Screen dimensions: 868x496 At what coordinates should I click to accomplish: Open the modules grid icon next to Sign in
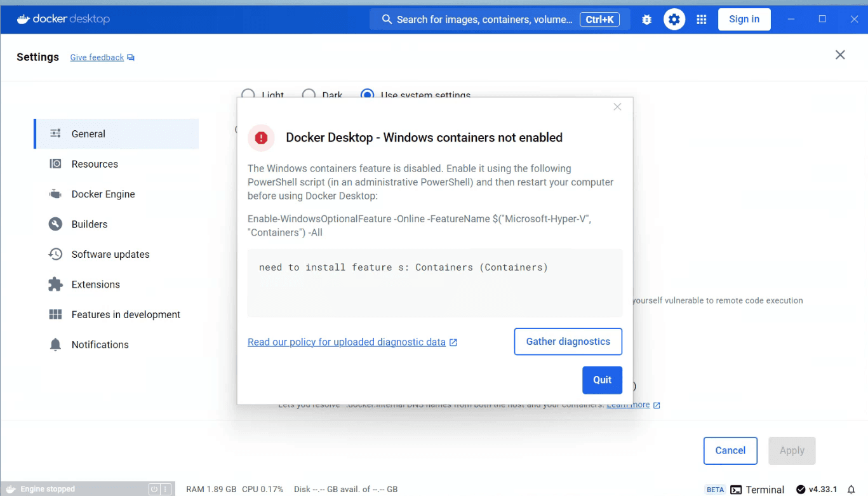pyautogui.click(x=701, y=19)
